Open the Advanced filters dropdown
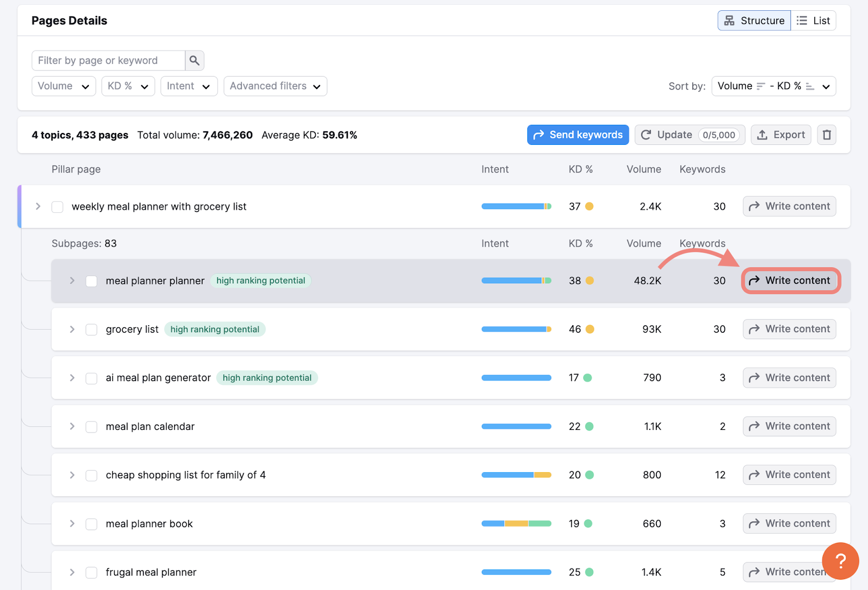 click(275, 86)
